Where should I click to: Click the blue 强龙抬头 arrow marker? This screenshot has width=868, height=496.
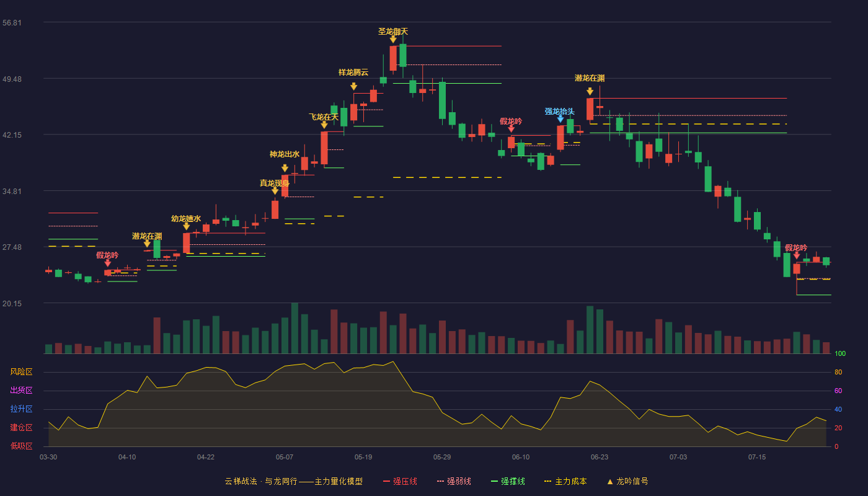click(560, 118)
